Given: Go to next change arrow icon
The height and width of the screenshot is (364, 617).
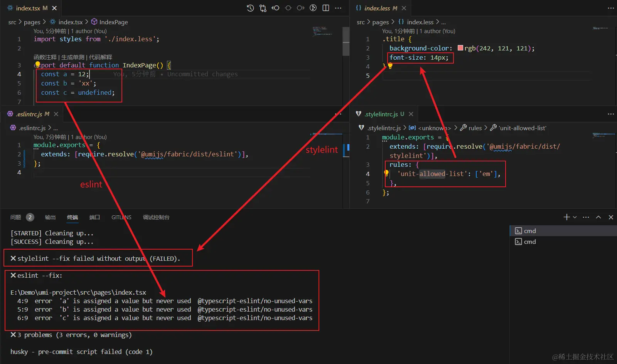Looking at the screenshot, I should (x=301, y=8).
